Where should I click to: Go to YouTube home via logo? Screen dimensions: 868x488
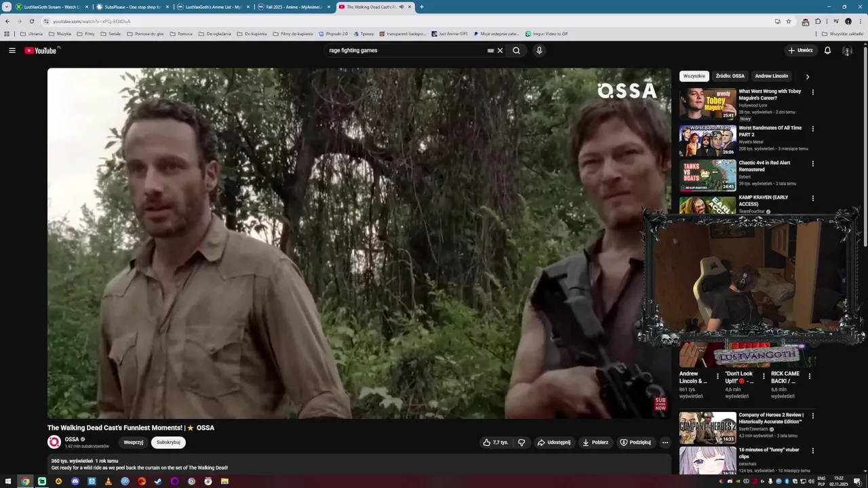click(42, 50)
